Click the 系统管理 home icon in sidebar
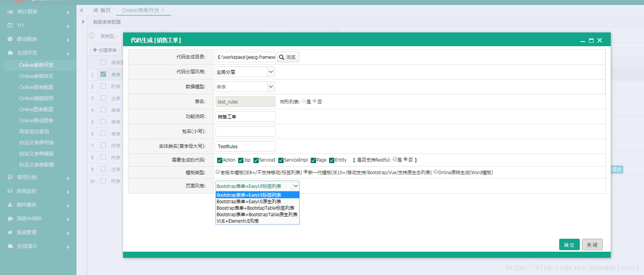The height and width of the screenshot is (275, 644). [10, 232]
